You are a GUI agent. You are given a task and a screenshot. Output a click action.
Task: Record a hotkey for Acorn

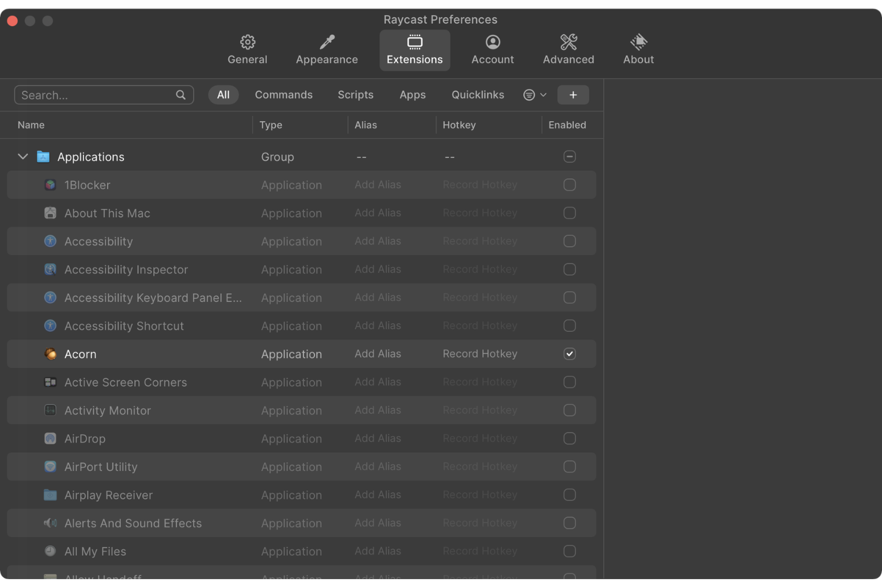coord(480,354)
